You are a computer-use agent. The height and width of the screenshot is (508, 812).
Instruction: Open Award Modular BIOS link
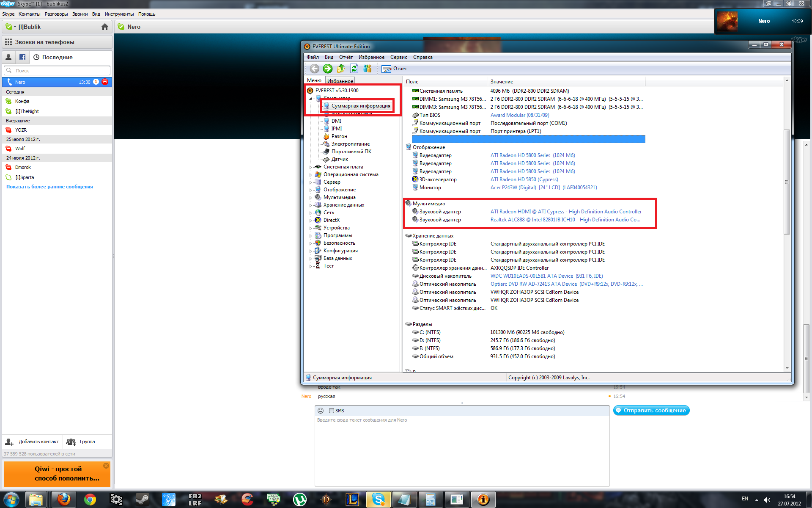(x=520, y=115)
